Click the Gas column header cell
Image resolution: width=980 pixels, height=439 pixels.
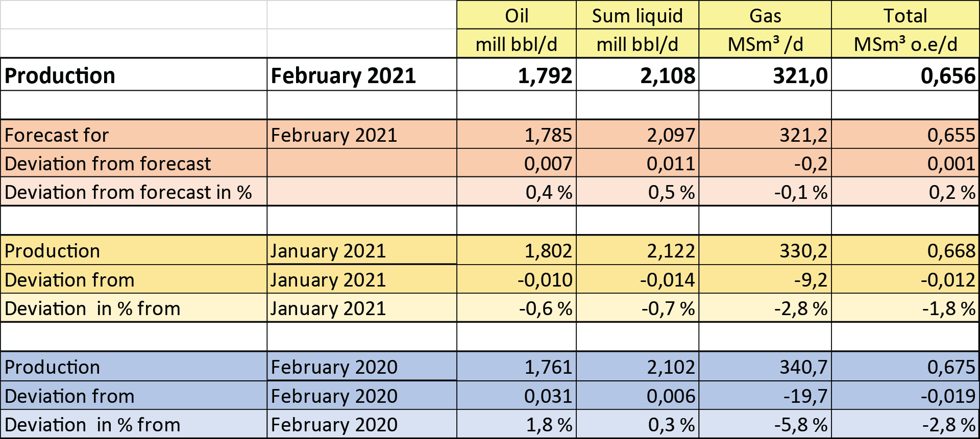click(765, 15)
